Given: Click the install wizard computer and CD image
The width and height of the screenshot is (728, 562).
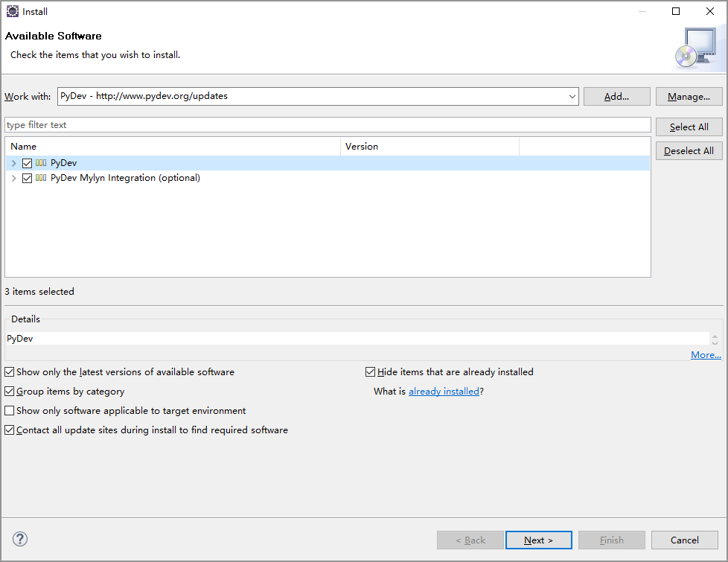Looking at the screenshot, I should point(695,48).
